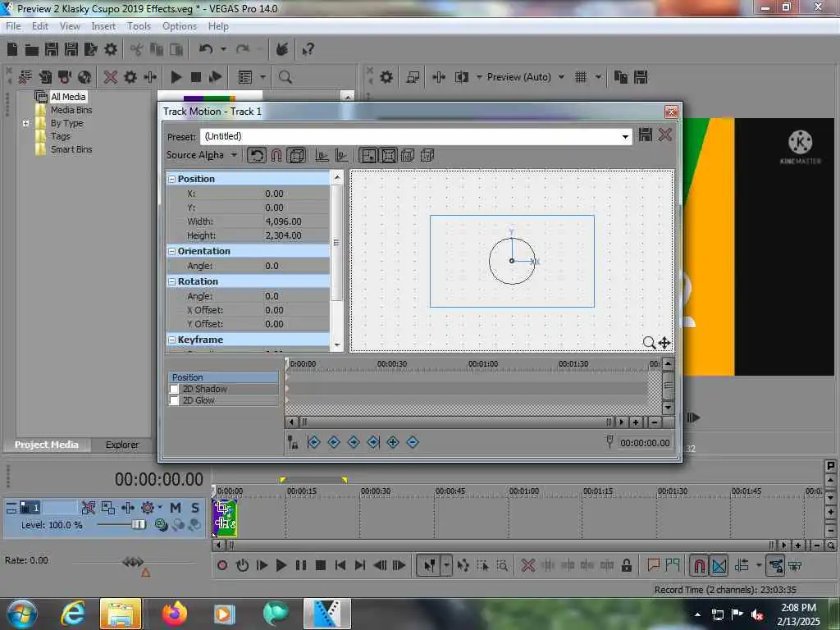Click the Overlays grid icon in Preview
The width and height of the screenshot is (840, 630).
[580, 77]
